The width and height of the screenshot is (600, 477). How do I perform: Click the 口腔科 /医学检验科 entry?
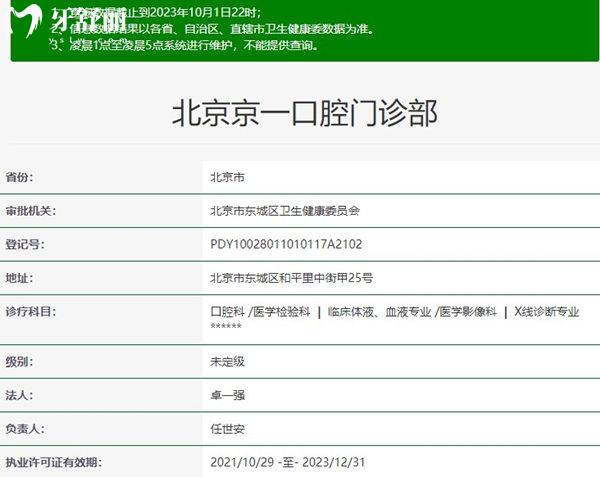(x=260, y=312)
